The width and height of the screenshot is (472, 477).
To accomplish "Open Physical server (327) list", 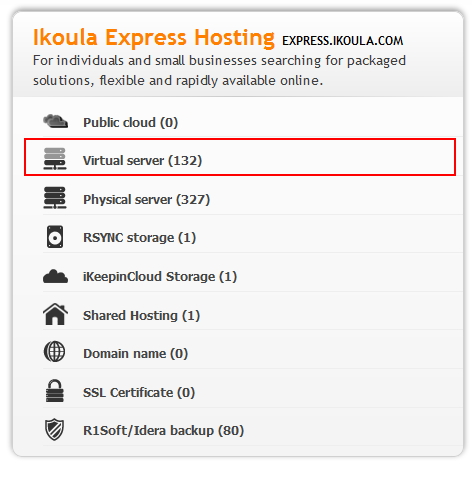I will (146, 200).
